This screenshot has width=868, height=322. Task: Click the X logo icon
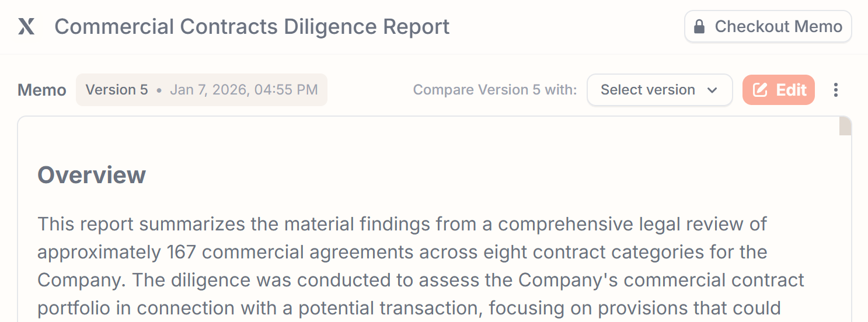[x=26, y=26]
